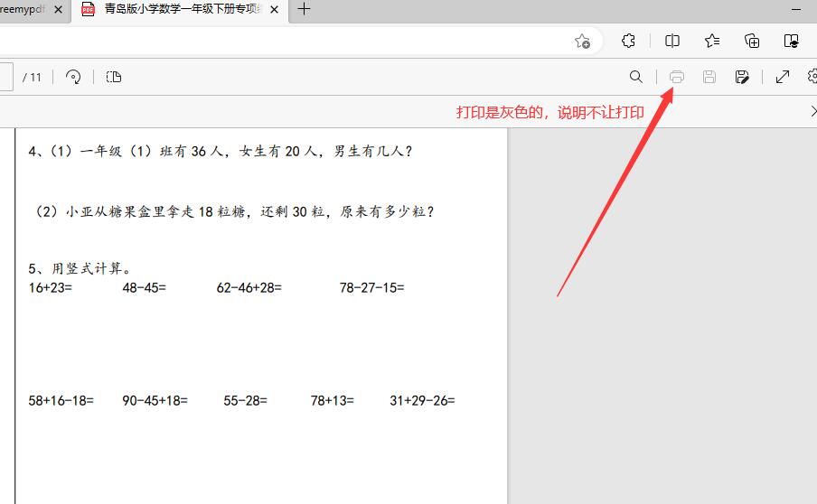Open the favorites list icon
The height and width of the screenshot is (504, 817).
tap(712, 41)
